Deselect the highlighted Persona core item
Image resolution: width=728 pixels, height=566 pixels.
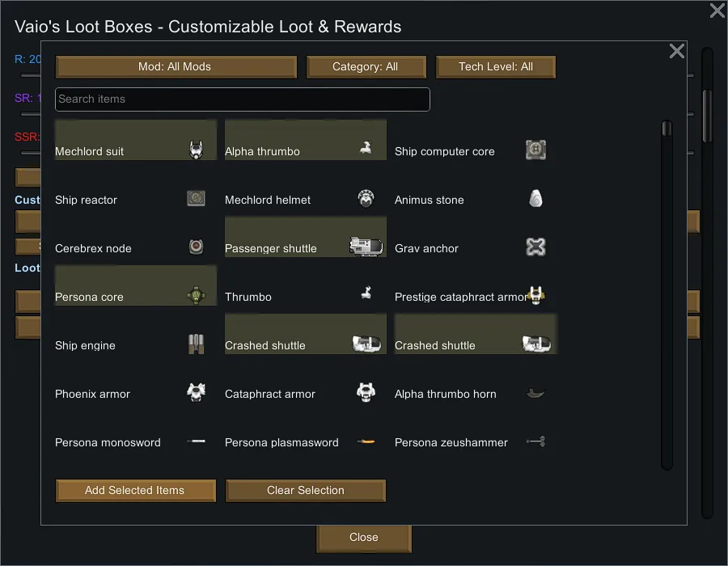pyautogui.click(x=135, y=286)
